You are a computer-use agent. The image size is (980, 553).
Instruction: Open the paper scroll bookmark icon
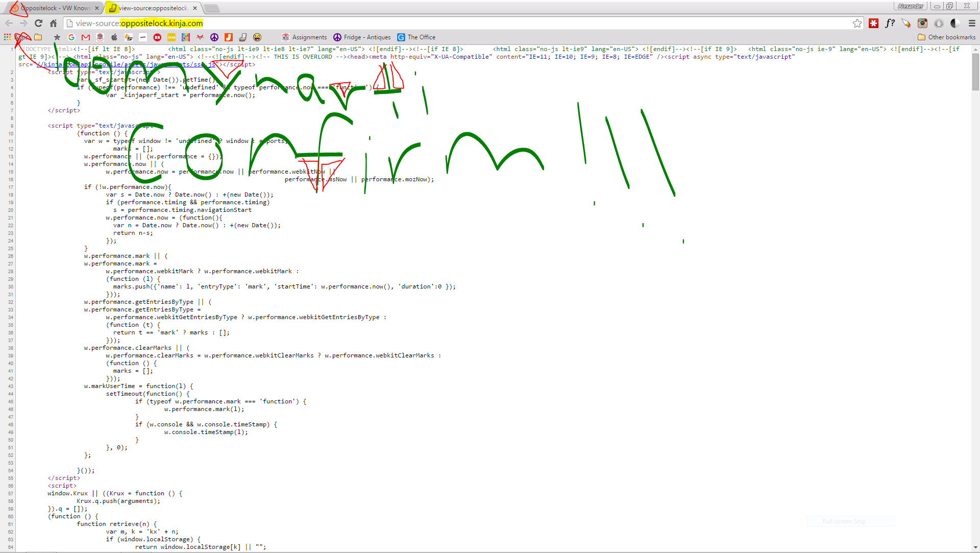click(x=243, y=37)
